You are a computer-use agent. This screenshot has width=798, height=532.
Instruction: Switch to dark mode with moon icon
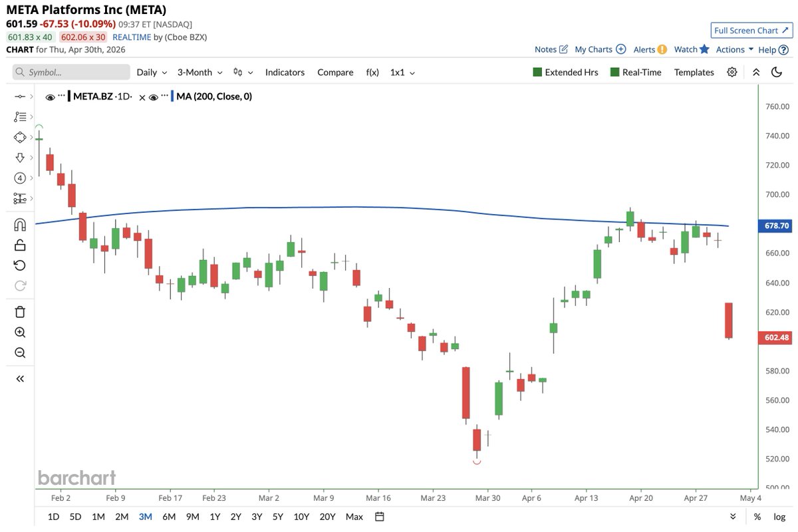coord(777,72)
